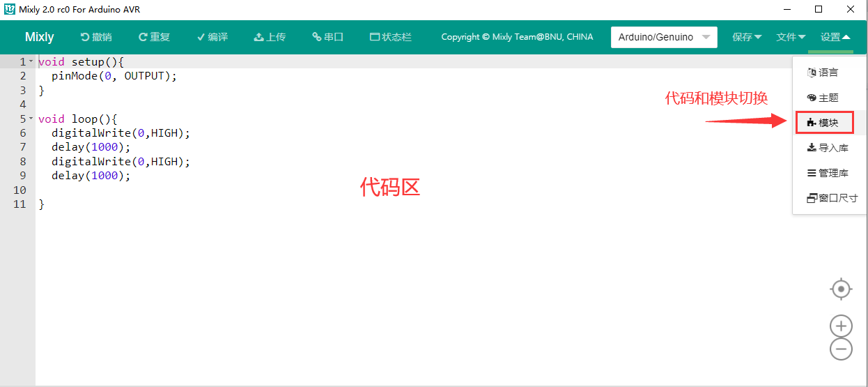Click the center/recenter target icon
The image size is (868, 387).
coord(842,289)
